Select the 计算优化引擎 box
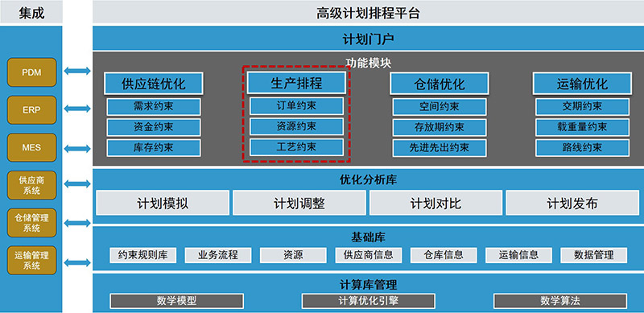 [368, 301]
